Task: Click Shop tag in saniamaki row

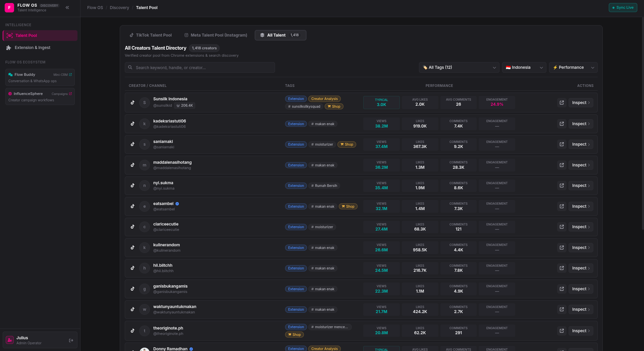Action: tap(347, 145)
